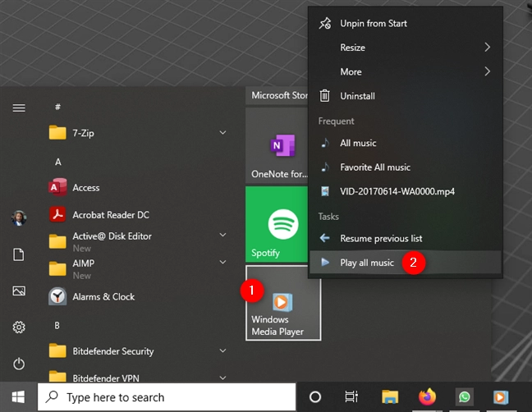This screenshot has height=412, width=532.
Task: Open Windows Media Player taskbar icon
Action: click(501, 397)
